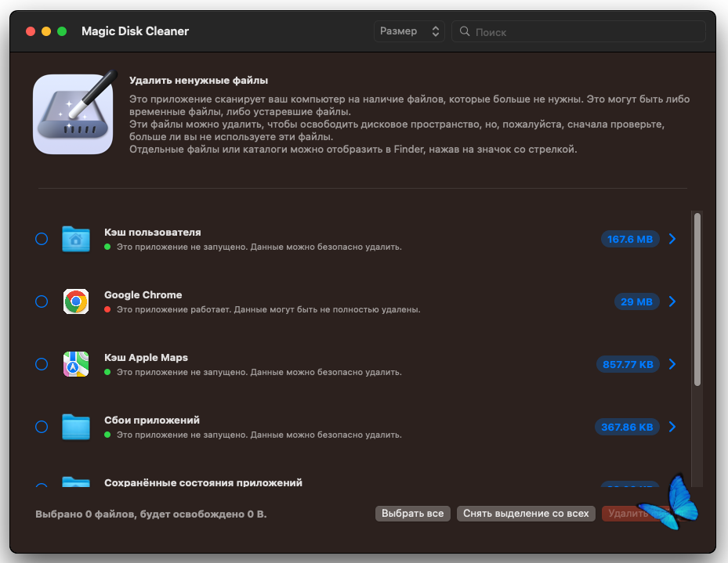728x563 pixels.
Task: Click the magnifying glass search icon
Action: click(465, 32)
